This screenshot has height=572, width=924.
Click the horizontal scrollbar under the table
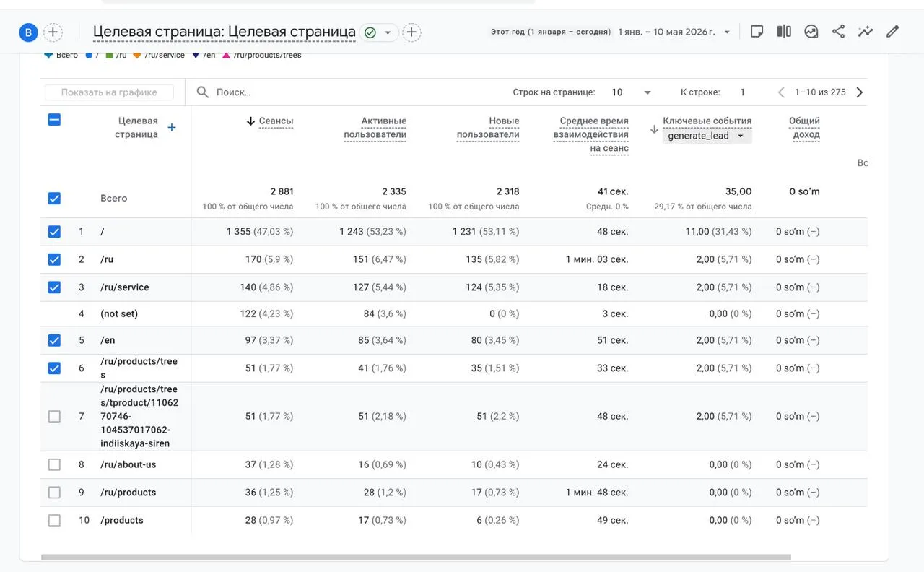tap(416, 558)
